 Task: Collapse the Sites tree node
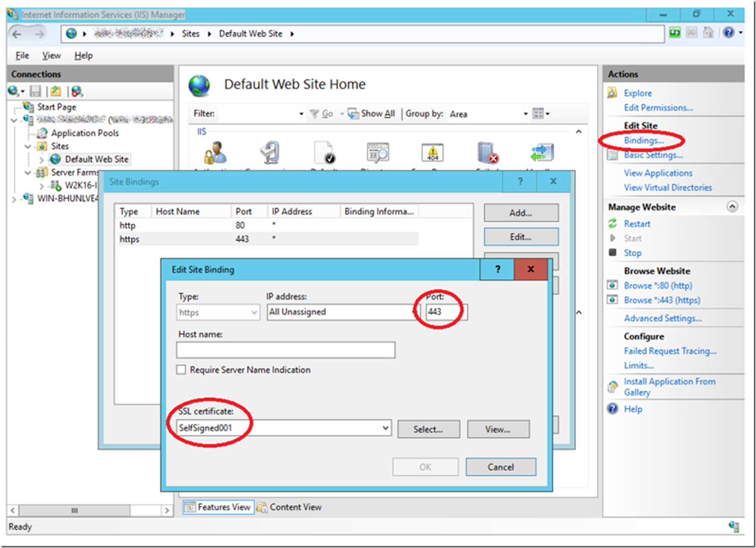tap(28, 146)
